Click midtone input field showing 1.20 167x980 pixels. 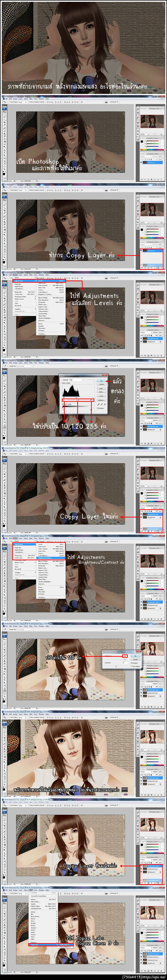click(x=78, y=400)
